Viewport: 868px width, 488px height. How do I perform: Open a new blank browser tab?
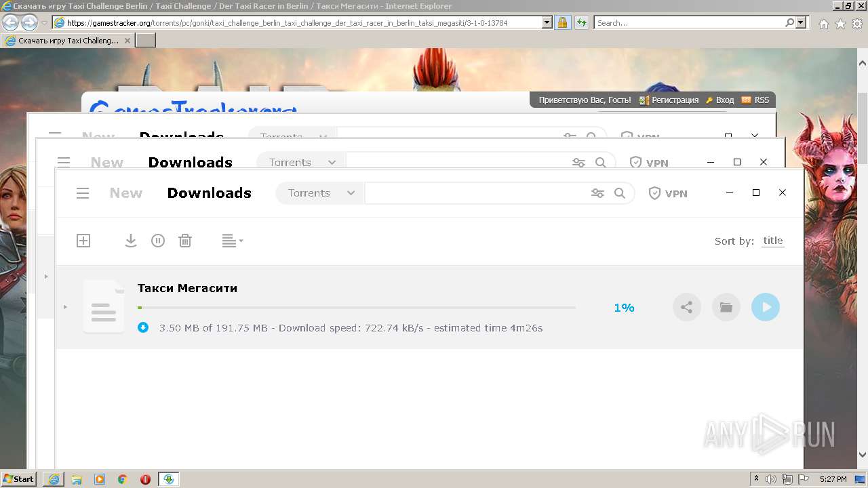pyautogui.click(x=146, y=41)
